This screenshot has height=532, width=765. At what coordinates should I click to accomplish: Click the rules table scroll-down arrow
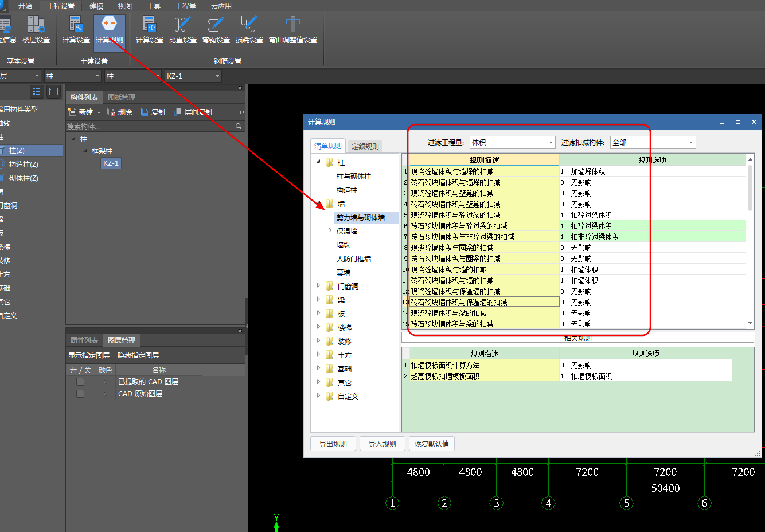[x=750, y=324]
